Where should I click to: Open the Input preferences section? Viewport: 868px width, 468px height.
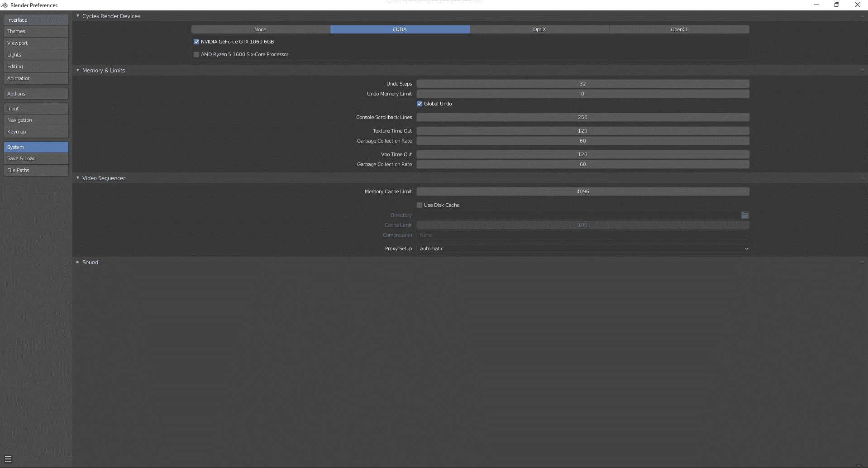click(36, 109)
